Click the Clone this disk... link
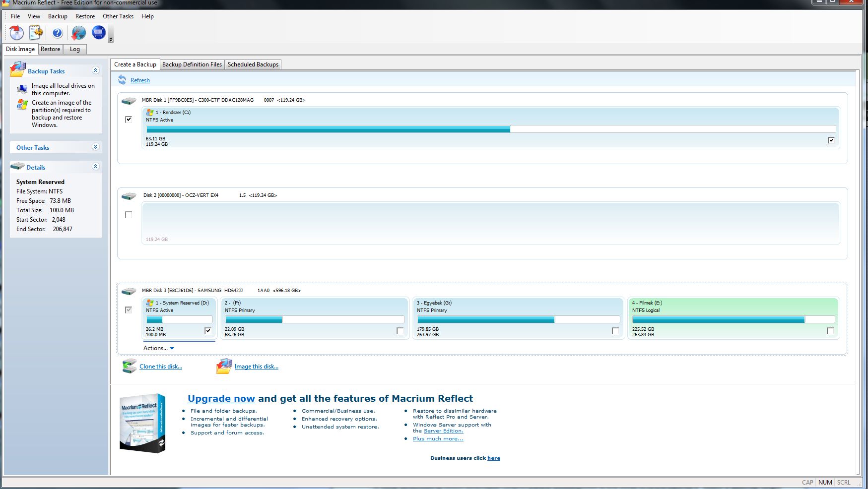Screen dimensions: 868x489 (161, 367)
